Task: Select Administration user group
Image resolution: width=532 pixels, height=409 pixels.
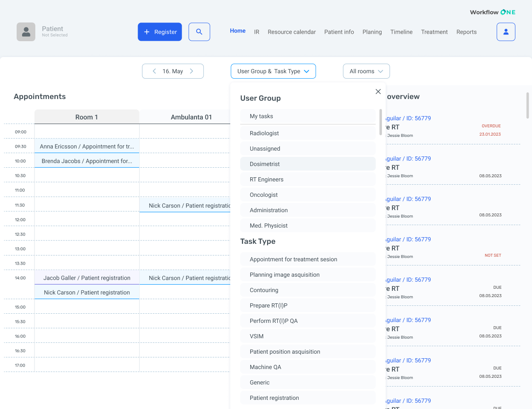Action: tap(308, 210)
